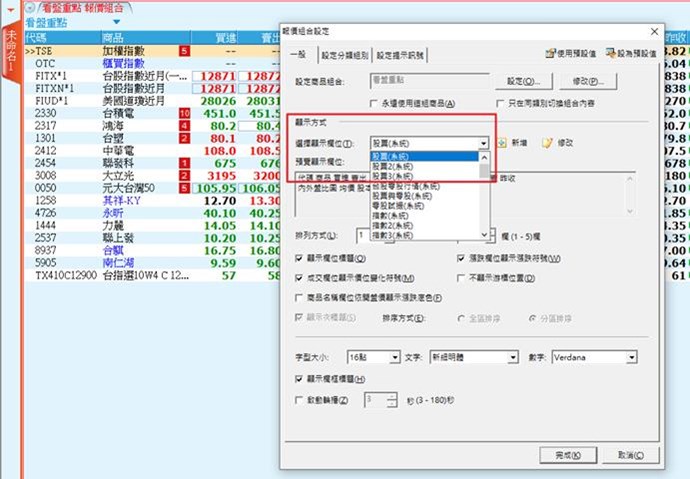
Task: Click the 買進 column header
Action: pyautogui.click(x=214, y=38)
